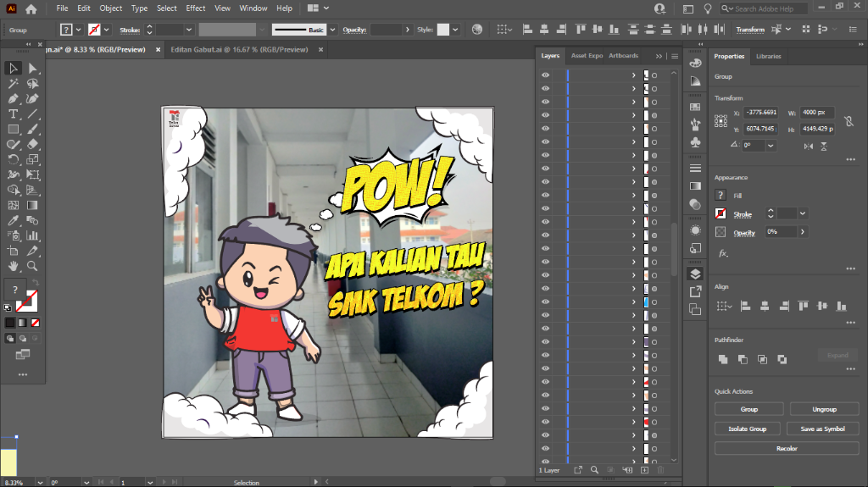Select the Shape Builder tool
This screenshot has width=868, height=487.
[13, 190]
